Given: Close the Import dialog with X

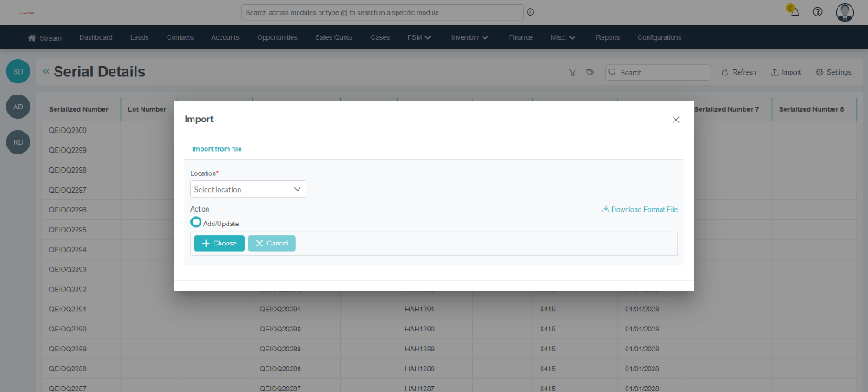Looking at the screenshot, I should pos(676,120).
